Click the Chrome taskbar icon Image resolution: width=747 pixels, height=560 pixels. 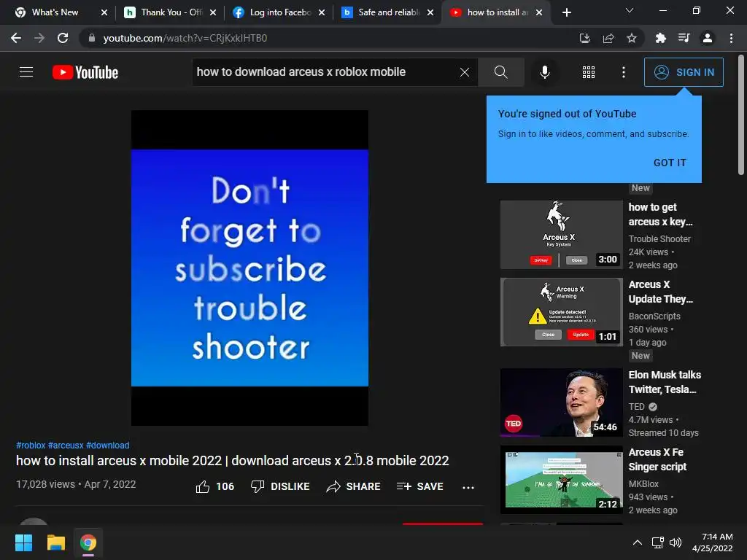[x=88, y=542]
